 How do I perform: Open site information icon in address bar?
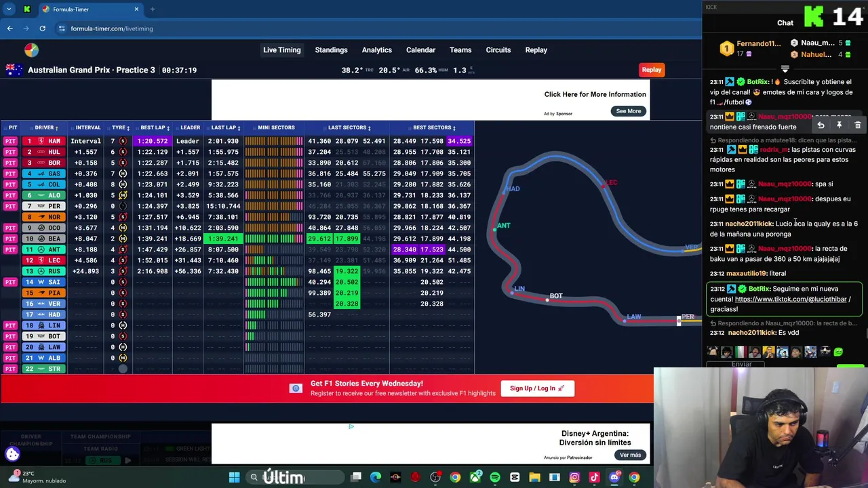coord(62,28)
